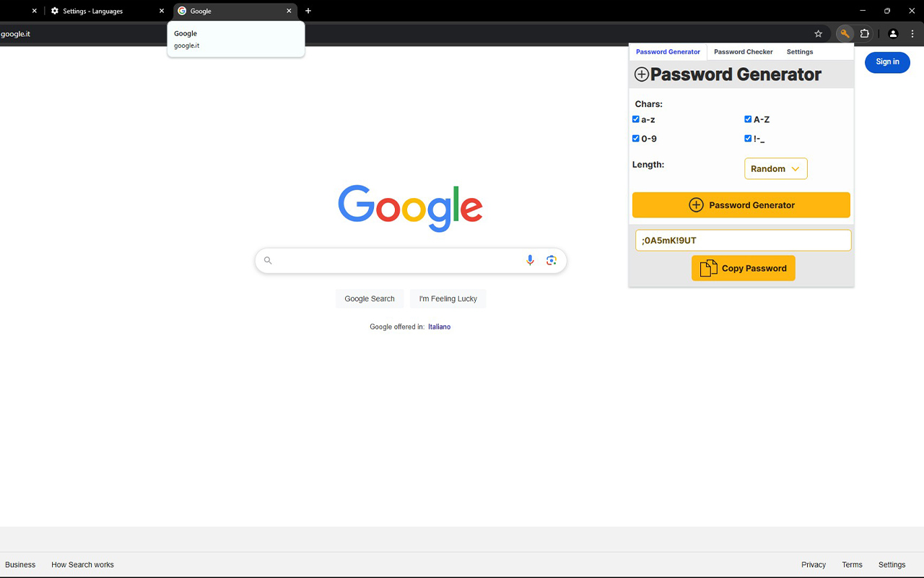Disable the A-Z uppercase checkbox
The height and width of the screenshot is (578, 924).
(748, 119)
